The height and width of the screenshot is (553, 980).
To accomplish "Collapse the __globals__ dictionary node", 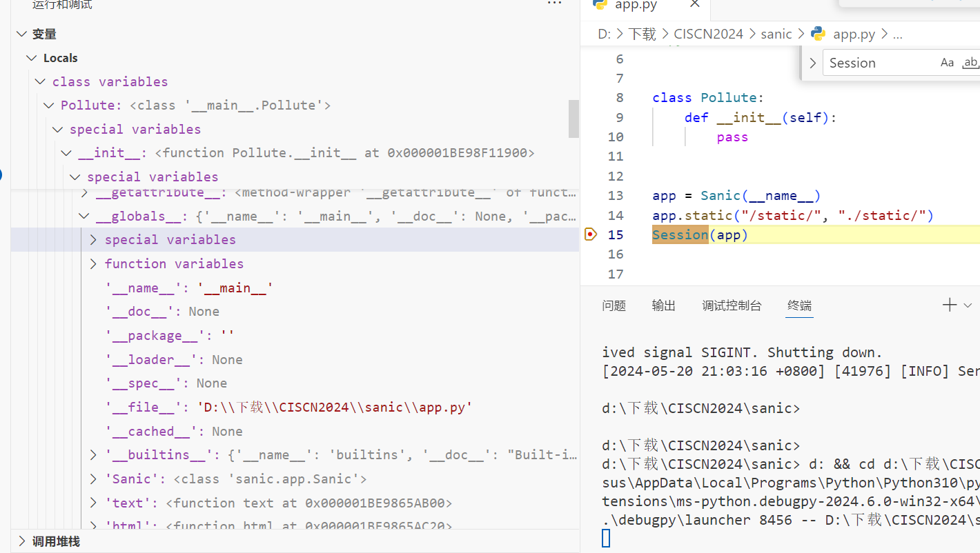I will pos(84,217).
